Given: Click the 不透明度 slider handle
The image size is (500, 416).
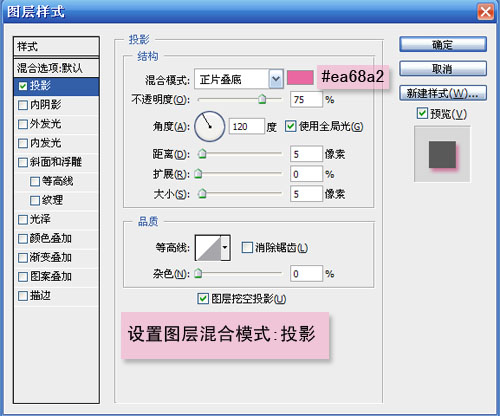Looking at the screenshot, I should [x=262, y=99].
